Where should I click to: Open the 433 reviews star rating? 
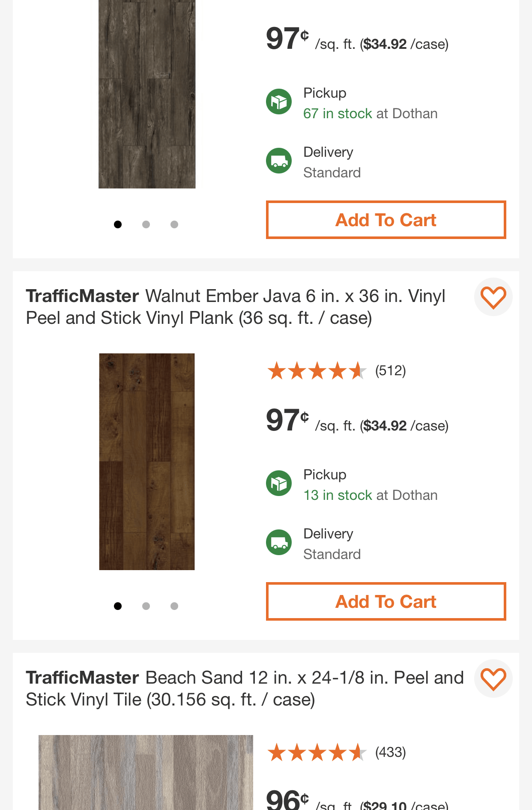click(x=337, y=753)
